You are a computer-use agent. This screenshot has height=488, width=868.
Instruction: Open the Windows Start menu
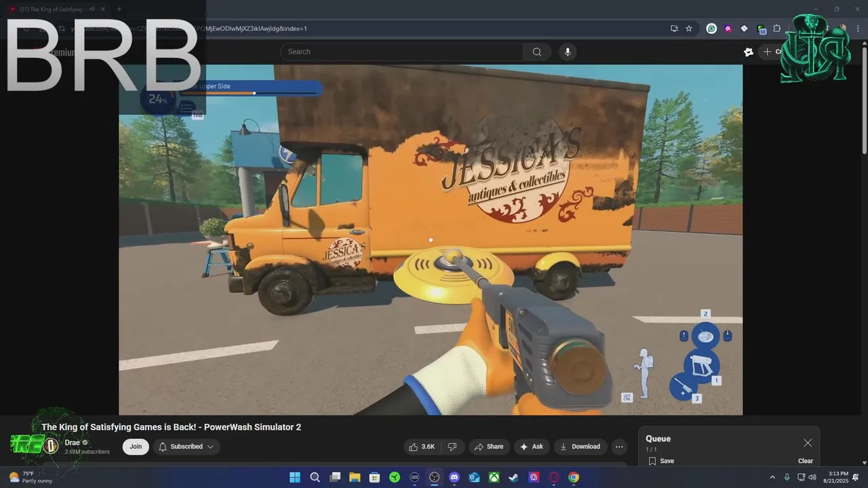tap(295, 477)
